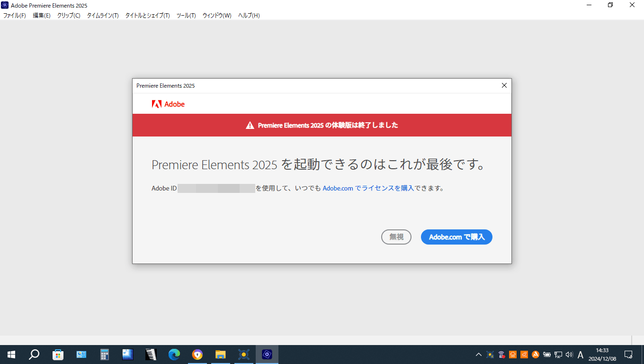The image size is (644, 364).
Task: Click the orange spy-face tray icon
Action: click(513, 355)
